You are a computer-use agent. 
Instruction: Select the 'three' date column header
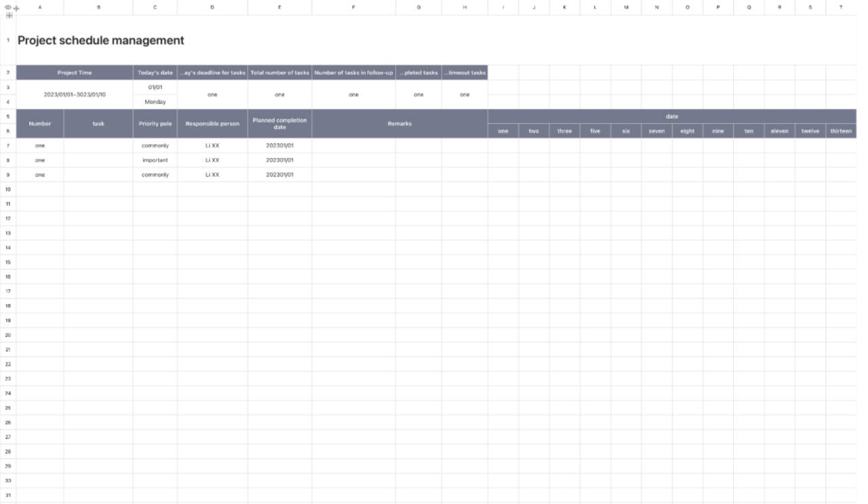[x=565, y=131]
